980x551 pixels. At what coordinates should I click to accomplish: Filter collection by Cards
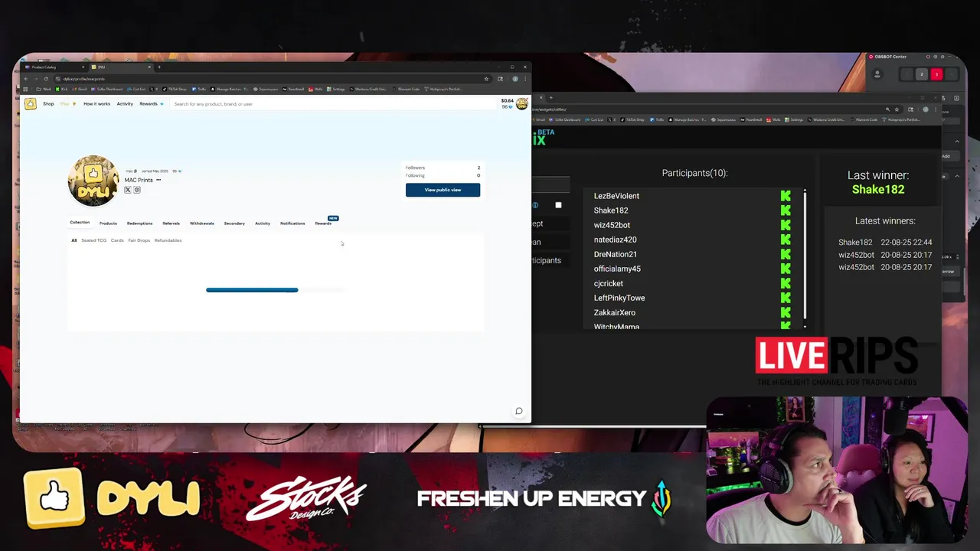tap(117, 240)
